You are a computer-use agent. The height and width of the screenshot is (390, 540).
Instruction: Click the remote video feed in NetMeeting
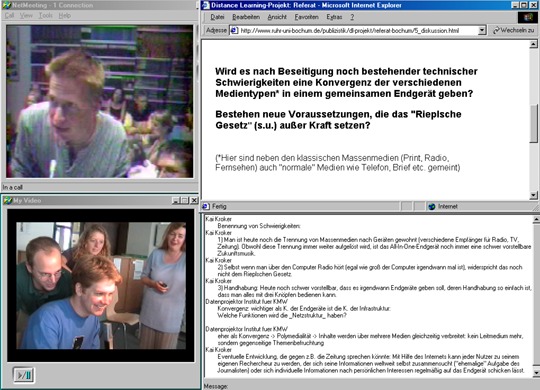click(100, 101)
